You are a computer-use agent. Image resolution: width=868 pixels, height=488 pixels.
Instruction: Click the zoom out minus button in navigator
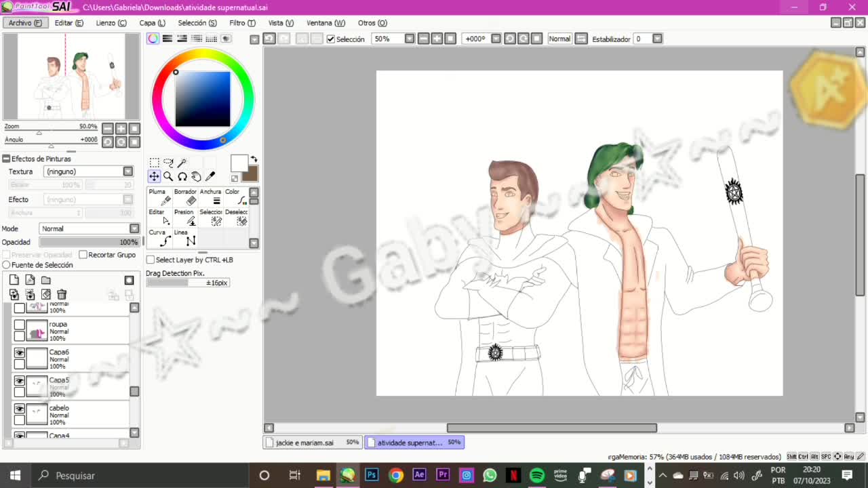coord(108,129)
